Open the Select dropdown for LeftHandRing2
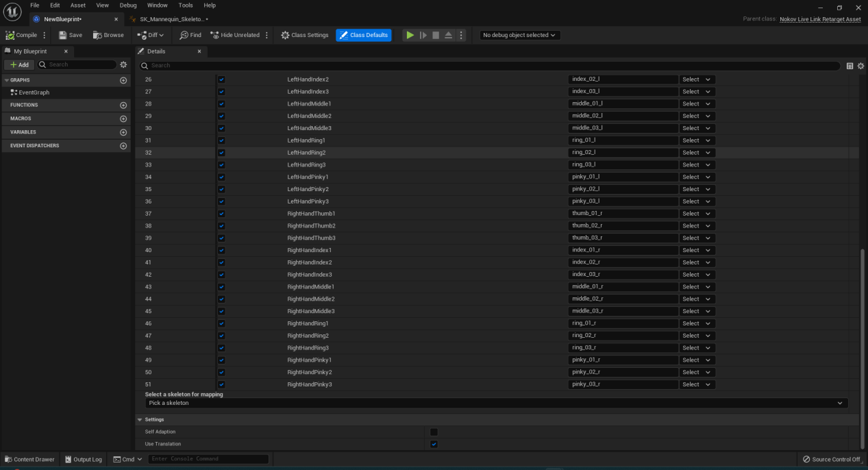The width and height of the screenshot is (868, 470). pyautogui.click(x=697, y=153)
